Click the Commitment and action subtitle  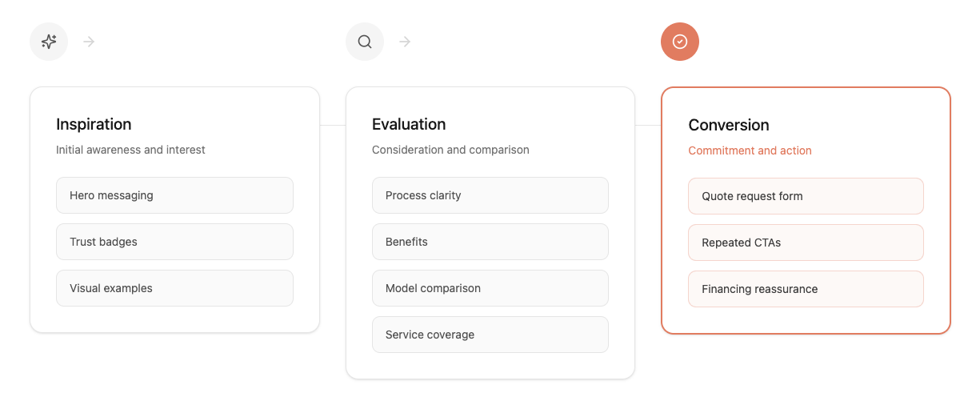click(750, 150)
